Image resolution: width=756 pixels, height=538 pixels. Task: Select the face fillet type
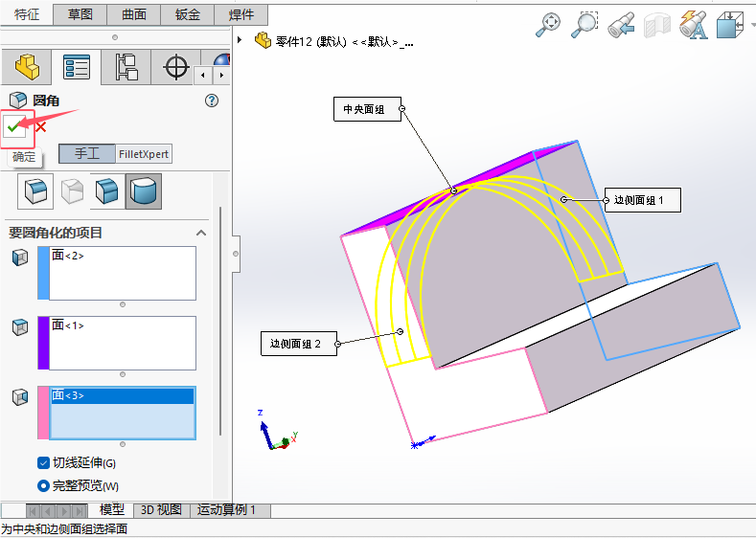point(107,191)
